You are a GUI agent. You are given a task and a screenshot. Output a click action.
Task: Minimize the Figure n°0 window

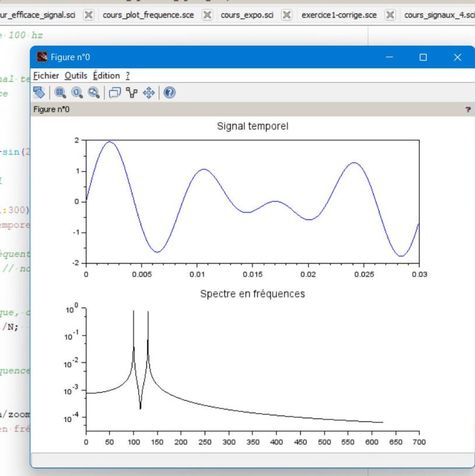coord(389,57)
